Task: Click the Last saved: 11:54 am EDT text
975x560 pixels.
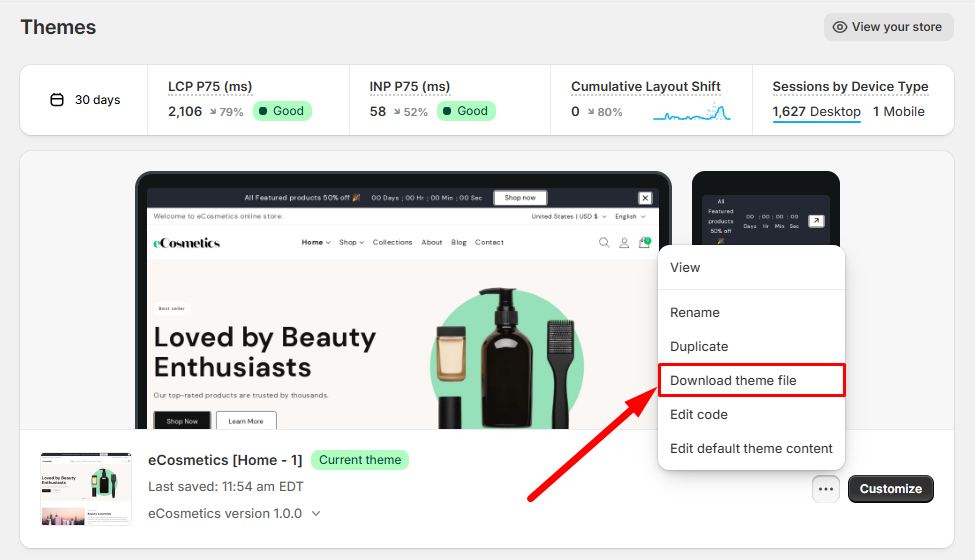Action: click(x=226, y=487)
